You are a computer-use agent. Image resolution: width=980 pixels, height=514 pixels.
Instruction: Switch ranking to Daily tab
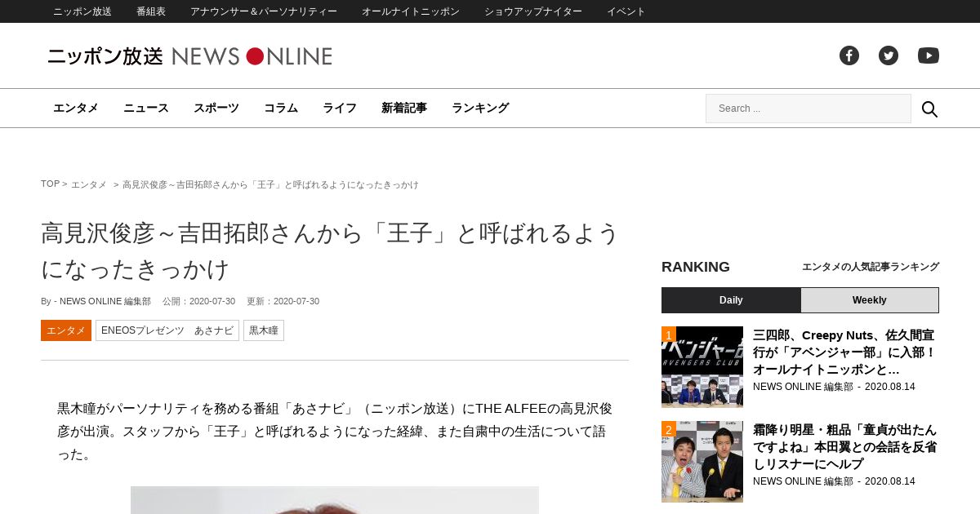[x=731, y=300]
